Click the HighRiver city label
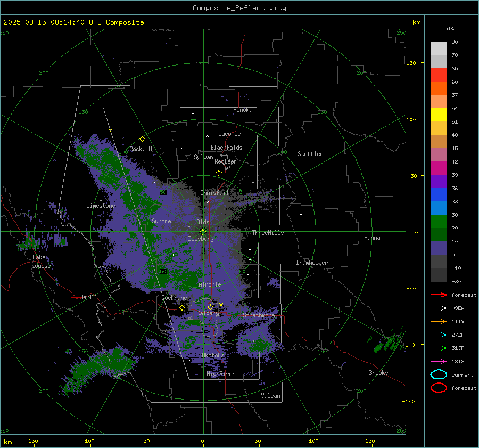Screen dimensions: 479x448 tap(221, 374)
